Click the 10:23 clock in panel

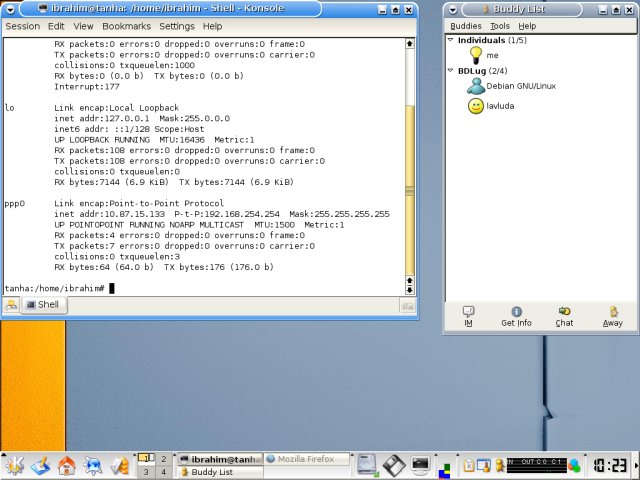[x=610, y=466]
